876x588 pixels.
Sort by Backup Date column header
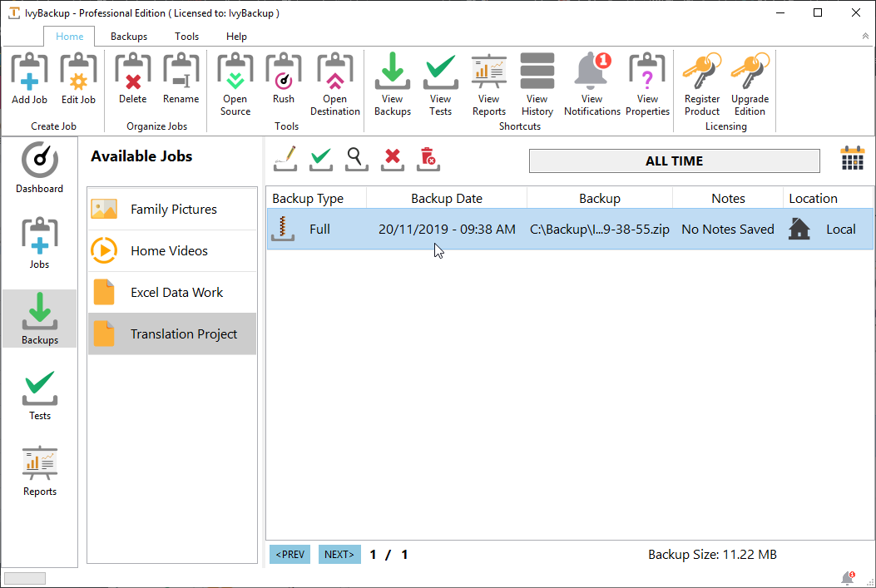(447, 198)
